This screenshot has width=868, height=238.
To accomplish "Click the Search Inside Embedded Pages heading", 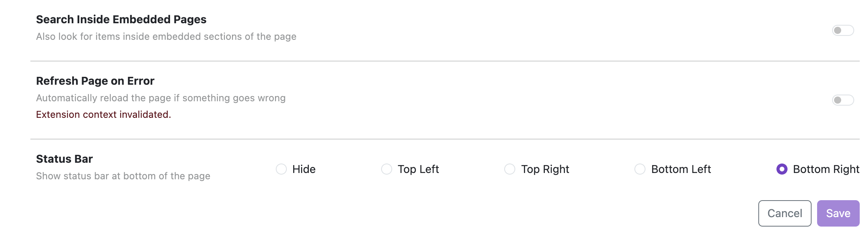I will click(121, 19).
